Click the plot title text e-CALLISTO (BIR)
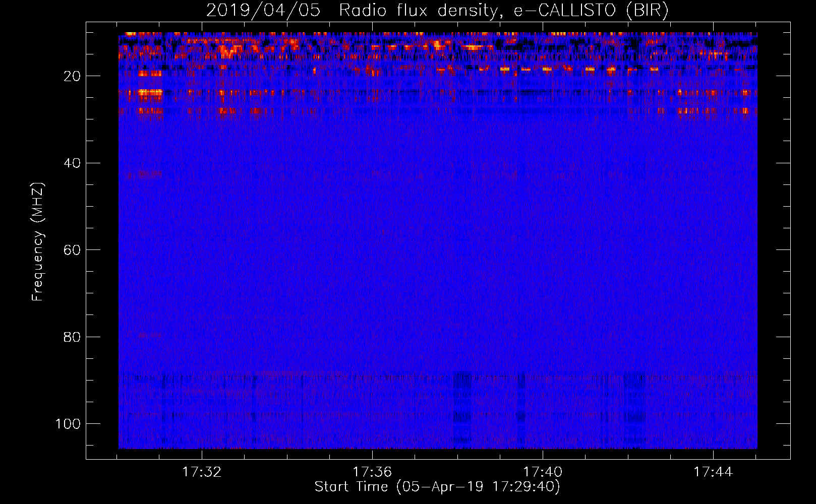 pos(591,11)
